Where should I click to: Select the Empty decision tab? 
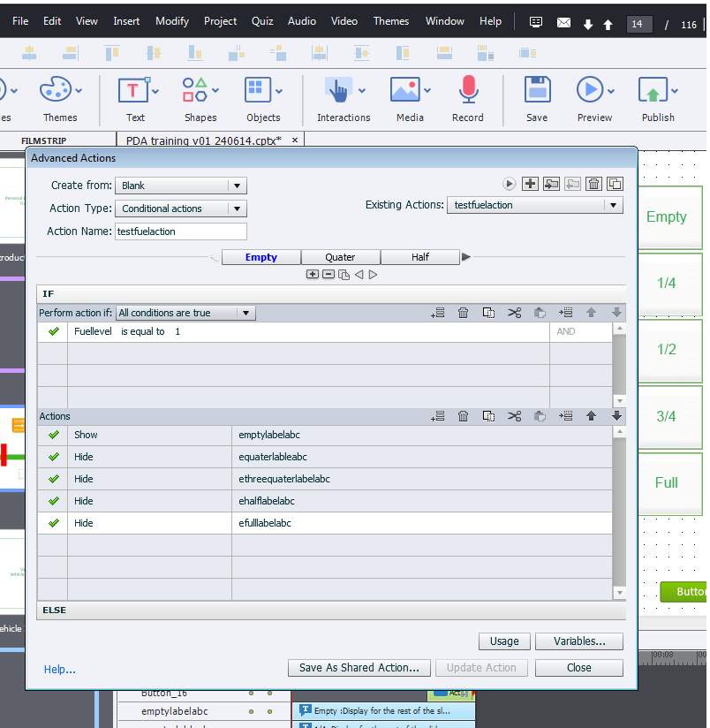click(261, 257)
